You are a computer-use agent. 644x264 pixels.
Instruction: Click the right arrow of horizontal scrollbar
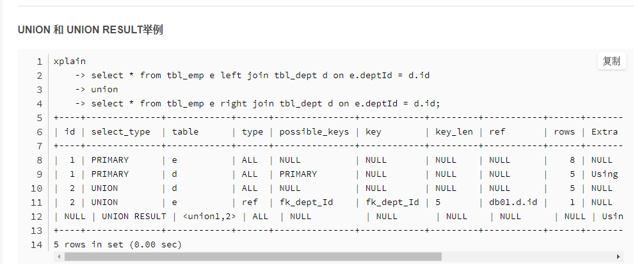point(618,256)
